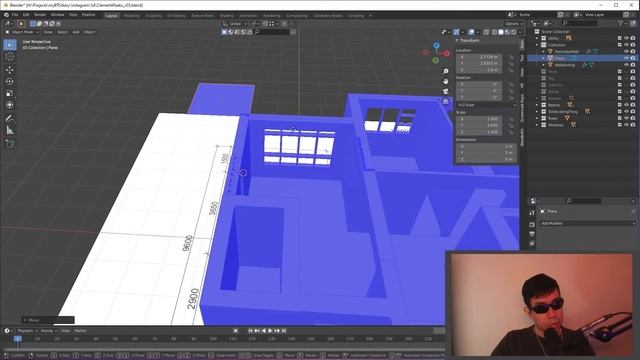Click the viewport zoom magnifier gizmo
The width and height of the screenshot is (640, 360).
(x=446, y=71)
